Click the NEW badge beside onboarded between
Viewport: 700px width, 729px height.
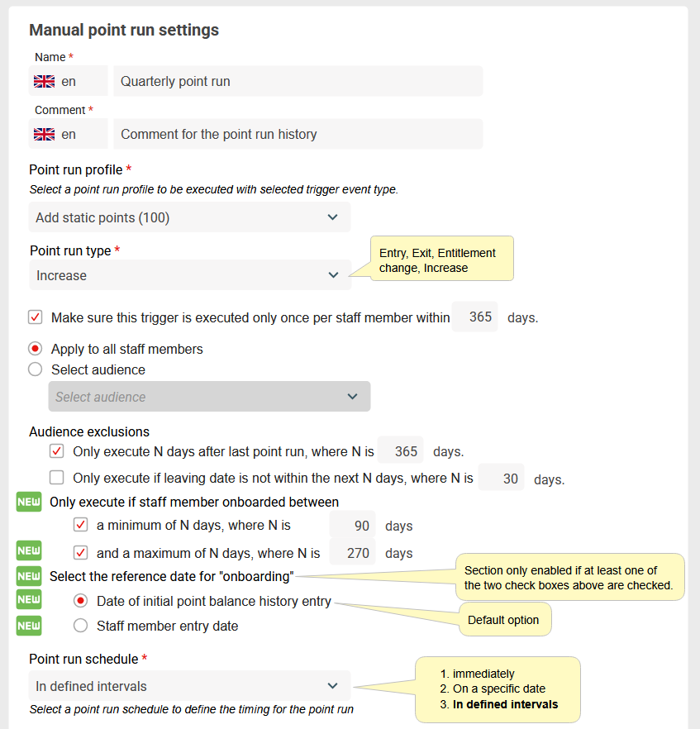pyautogui.click(x=29, y=502)
